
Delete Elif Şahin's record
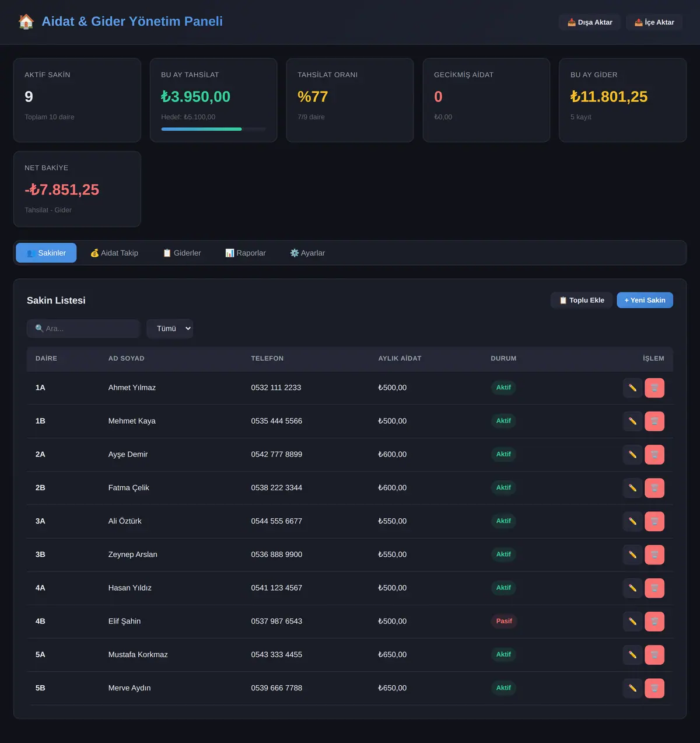(x=654, y=621)
